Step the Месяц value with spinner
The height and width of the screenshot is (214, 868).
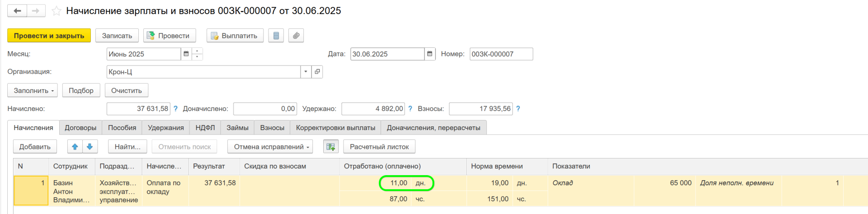(x=197, y=54)
